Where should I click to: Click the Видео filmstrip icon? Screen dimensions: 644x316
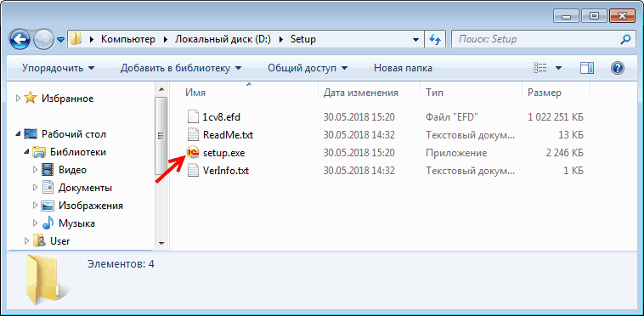[x=48, y=170]
